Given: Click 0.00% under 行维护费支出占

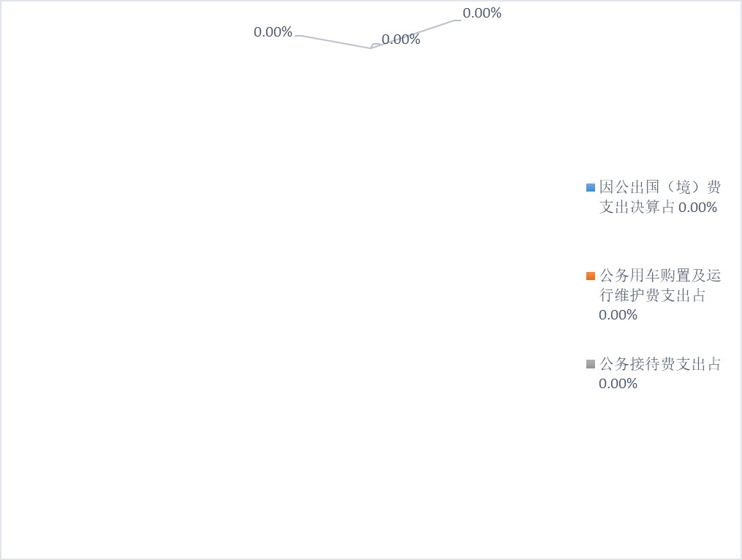Looking at the screenshot, I should (618, 315).
